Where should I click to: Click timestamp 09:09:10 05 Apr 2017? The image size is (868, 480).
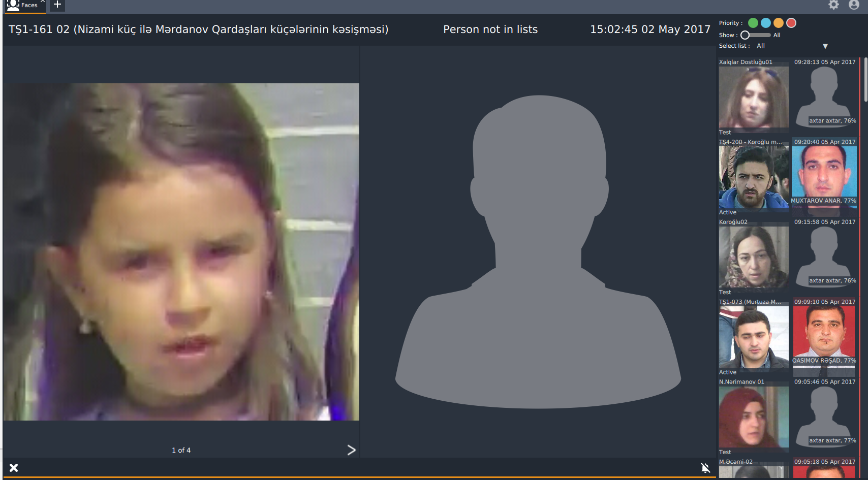(825, 302)
